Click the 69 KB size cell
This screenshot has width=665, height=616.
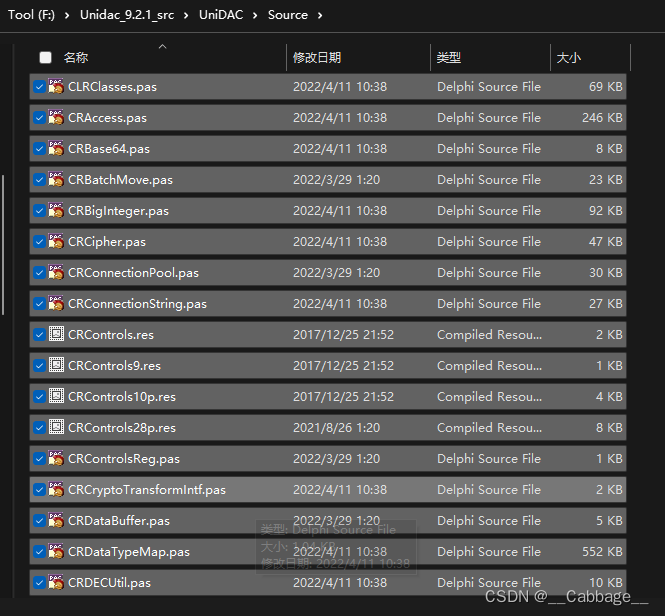(606, 87)
